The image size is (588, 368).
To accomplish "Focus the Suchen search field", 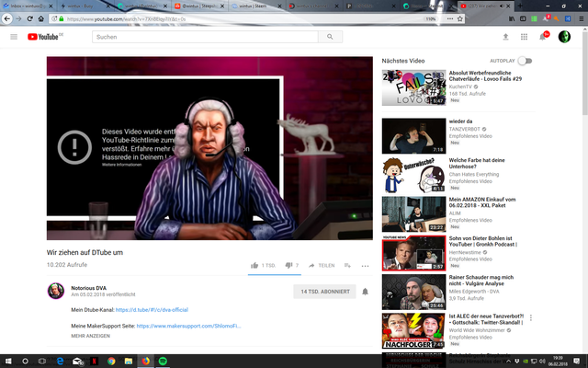I will [205, 37].
